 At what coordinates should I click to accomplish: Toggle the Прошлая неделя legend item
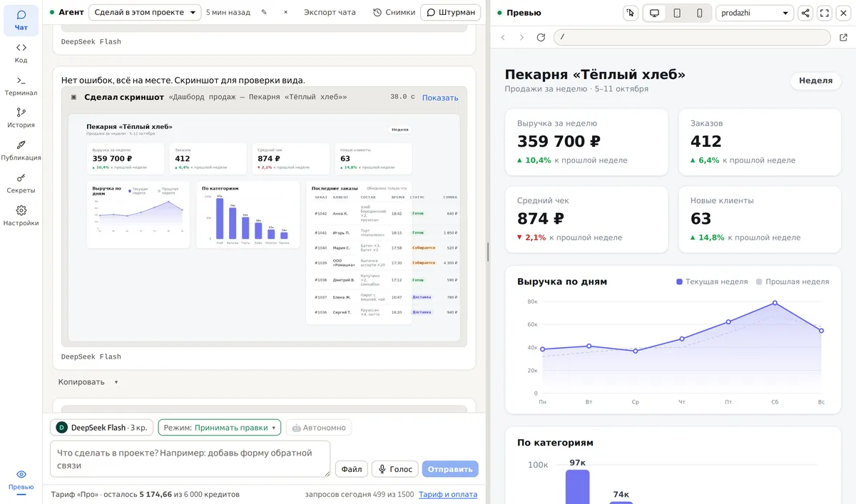(x=793, y=282)
